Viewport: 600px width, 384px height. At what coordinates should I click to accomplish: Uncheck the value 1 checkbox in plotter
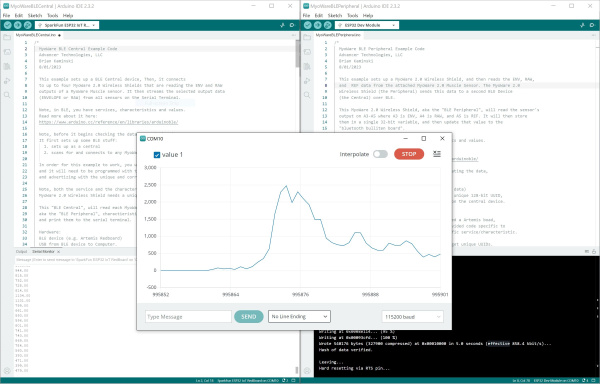[157, 155]
